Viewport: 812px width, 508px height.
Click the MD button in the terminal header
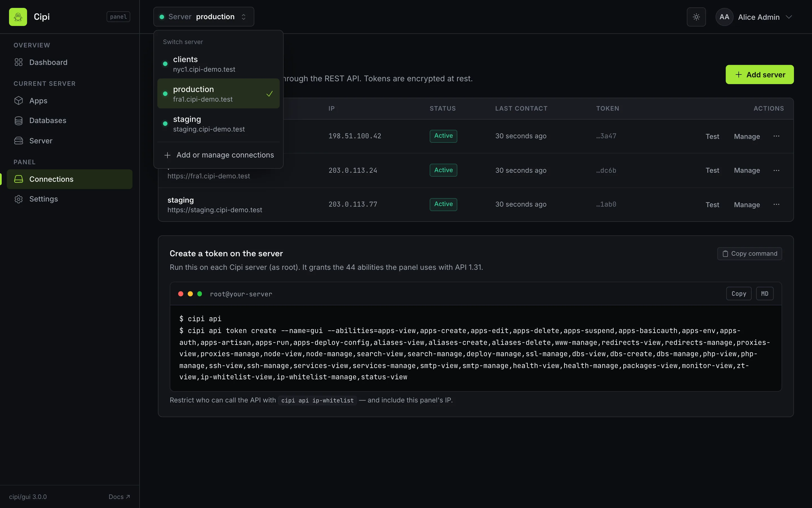(764, 294)
